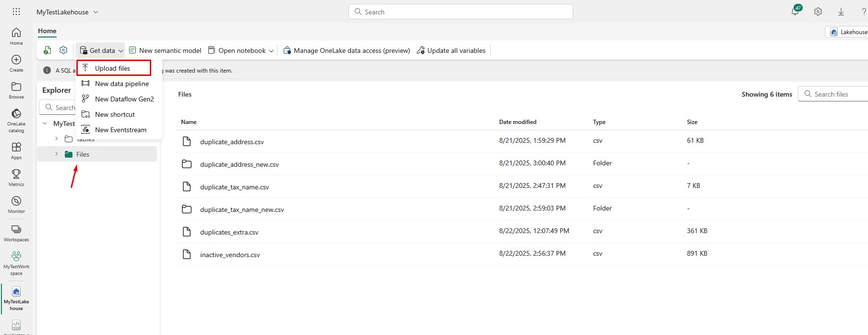Expand the Files folder chevron
This screenshot has height=335, width=868.
(56, 154)
